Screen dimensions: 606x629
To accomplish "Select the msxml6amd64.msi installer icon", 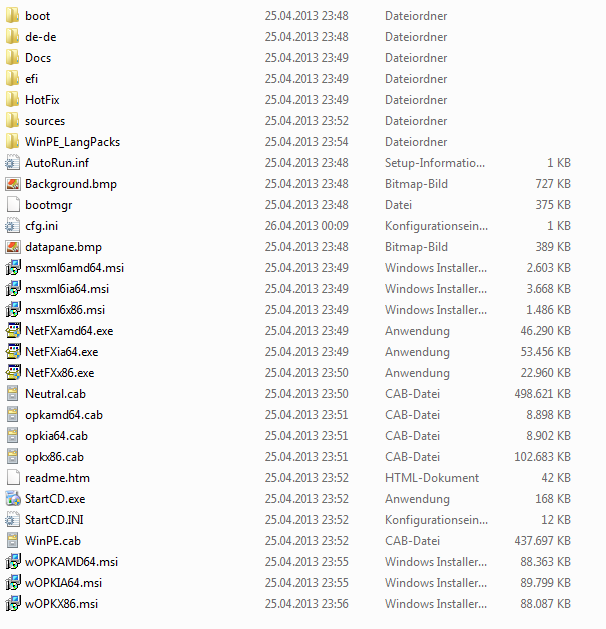I will tap(12, 268).
